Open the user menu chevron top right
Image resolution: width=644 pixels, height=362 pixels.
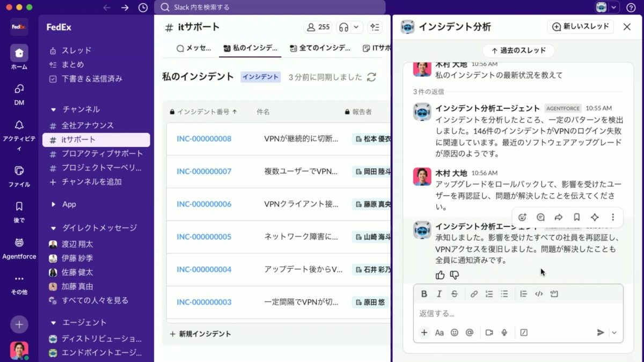pos(614,8)
